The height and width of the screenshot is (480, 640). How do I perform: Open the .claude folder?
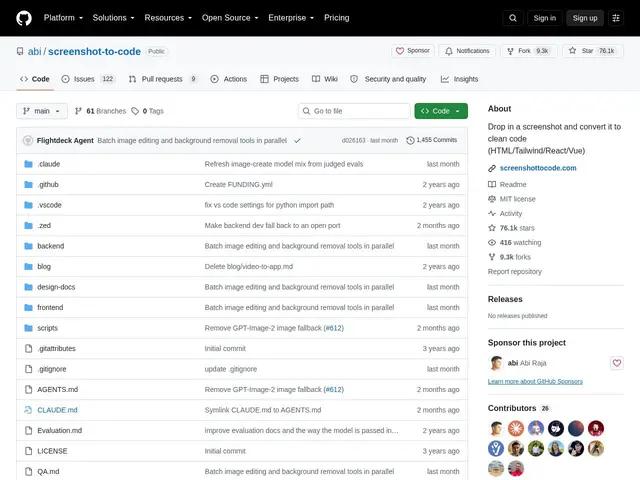coord(49,164)
